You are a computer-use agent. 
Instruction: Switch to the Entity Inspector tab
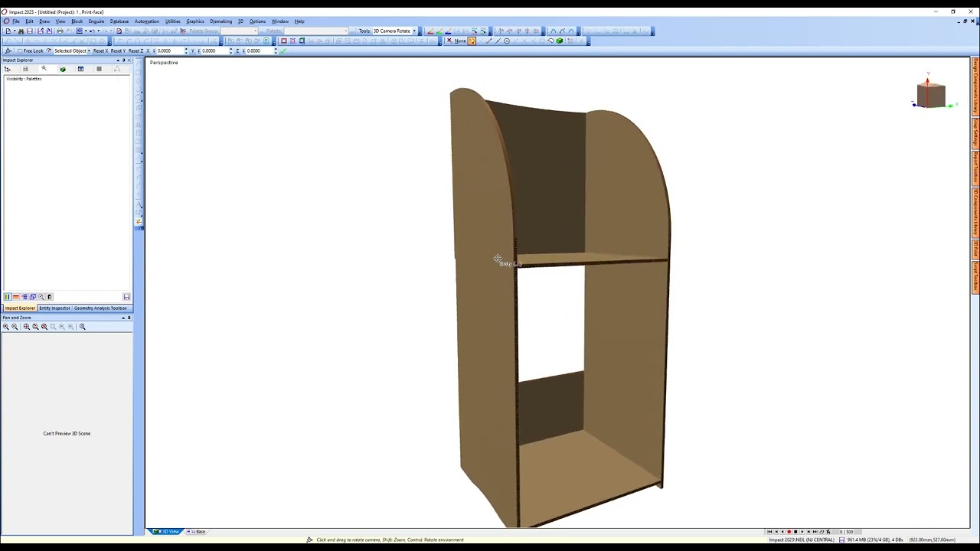(x=54, y=308)
